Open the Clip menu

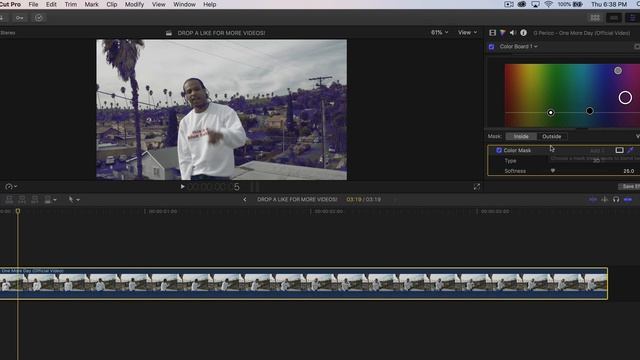click(x=112, y=4)
